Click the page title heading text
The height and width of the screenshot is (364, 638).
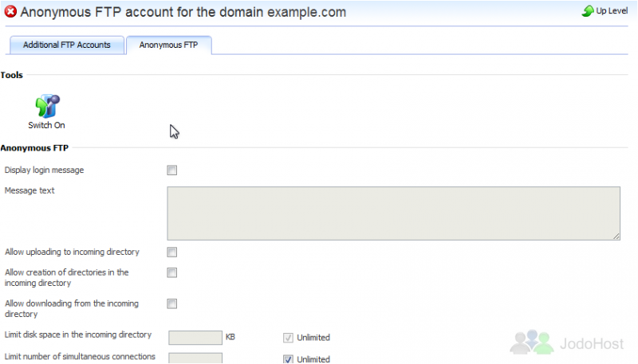click(183, 12)
